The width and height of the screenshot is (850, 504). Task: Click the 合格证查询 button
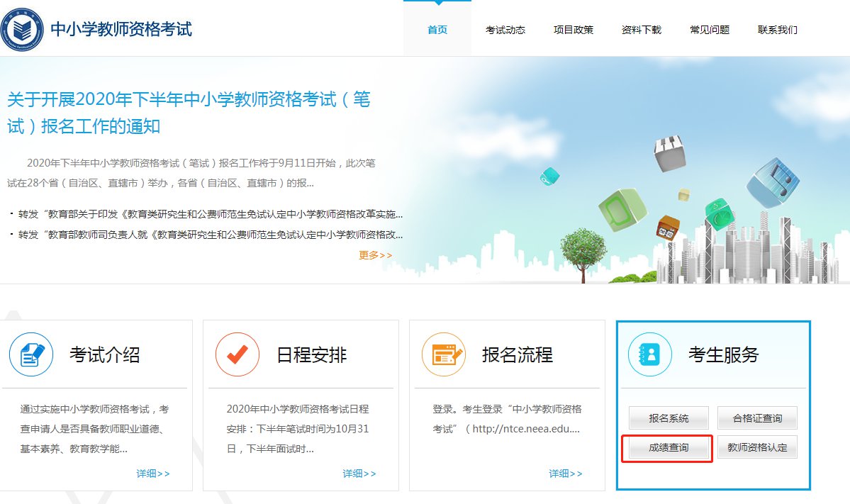point(757,418)
